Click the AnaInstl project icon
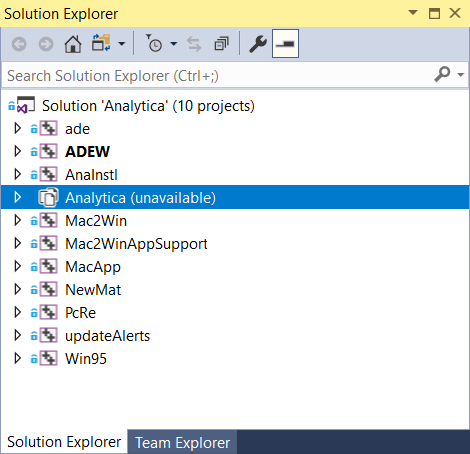The width and height of the screenshot is (470, 454). (x=49, y=174)
